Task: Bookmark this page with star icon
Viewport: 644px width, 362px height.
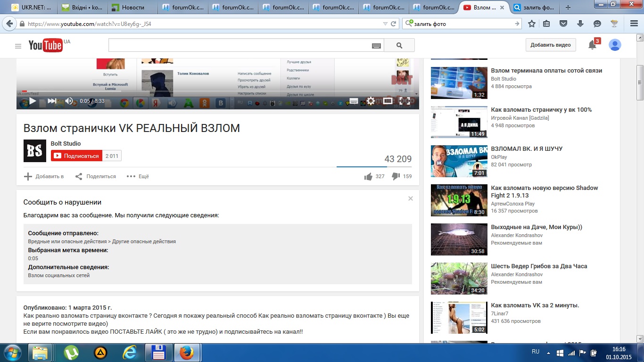Action: pyautogui.click(x=532, y=24)
